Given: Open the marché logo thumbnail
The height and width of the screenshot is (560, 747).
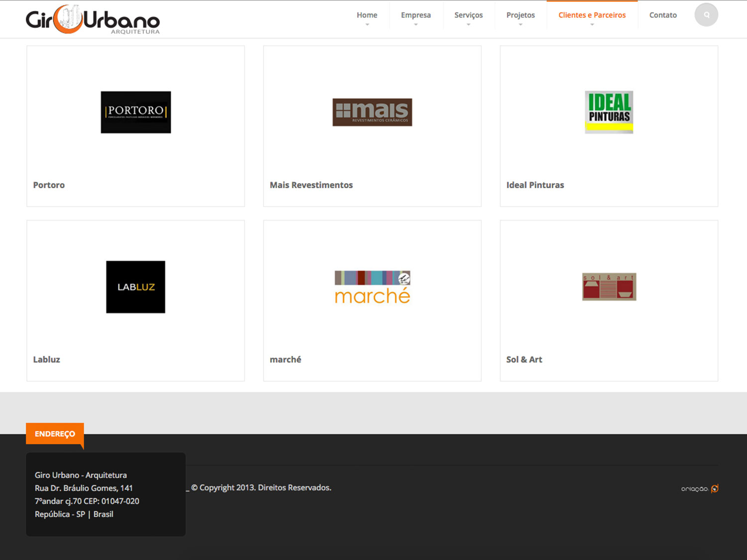Looking at the screenshot, I should point(373,287).
